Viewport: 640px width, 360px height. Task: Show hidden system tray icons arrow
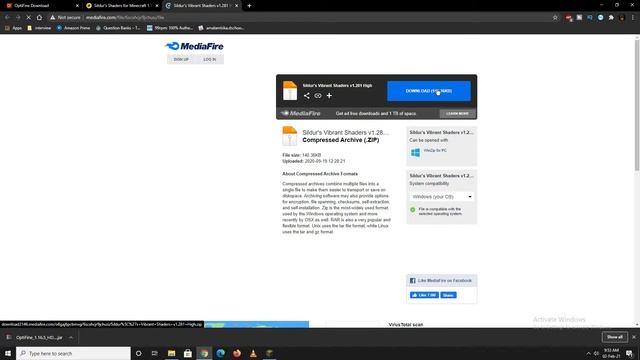588,353
